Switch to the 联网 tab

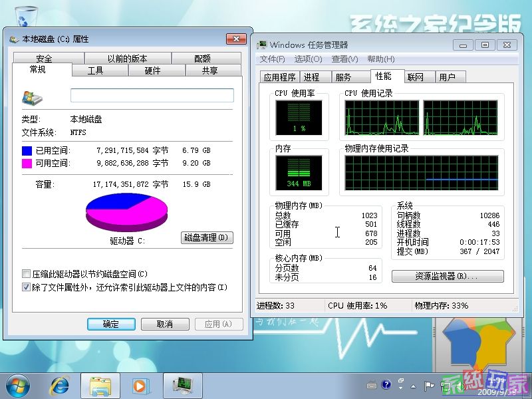point(420,77)
